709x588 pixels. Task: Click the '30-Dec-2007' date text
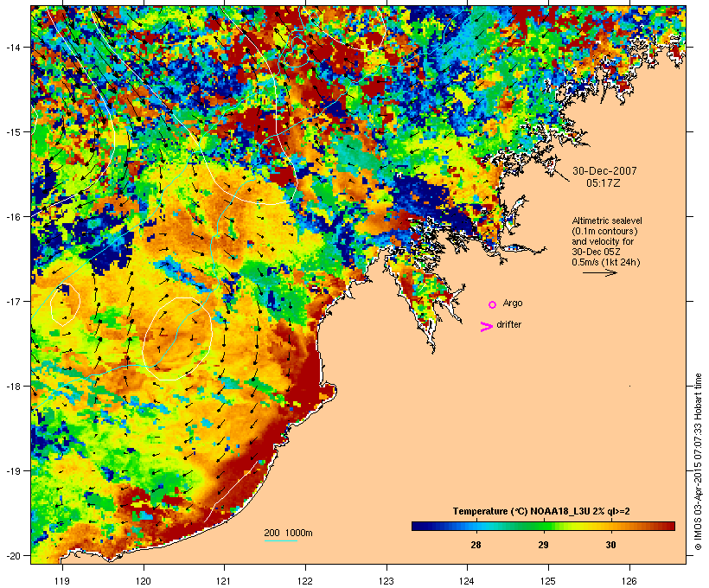click(604, 171)
